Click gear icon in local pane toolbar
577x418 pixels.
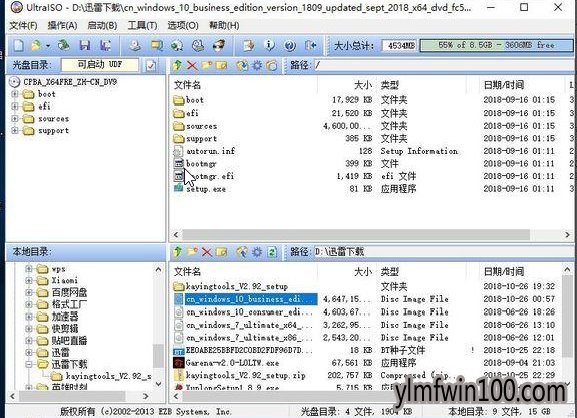(257, 252)
